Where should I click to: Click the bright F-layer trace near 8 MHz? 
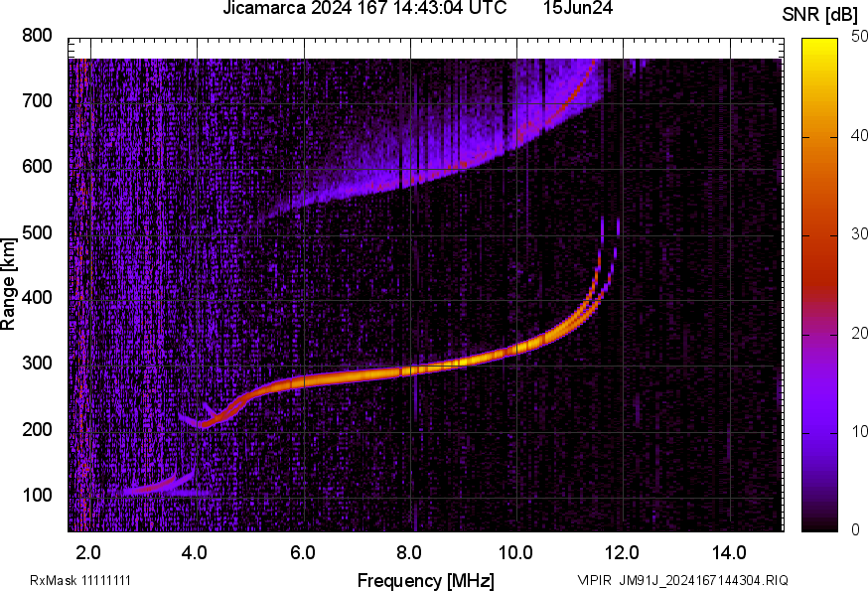412,370
